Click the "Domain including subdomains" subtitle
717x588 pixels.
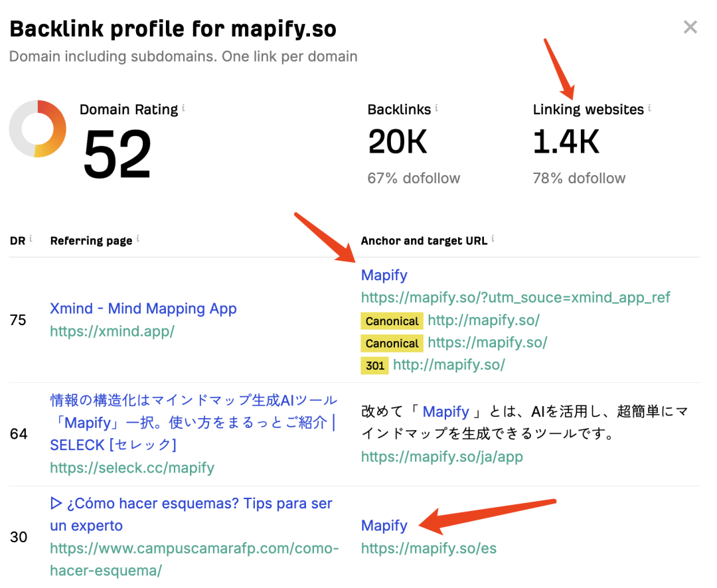[183, 56]
